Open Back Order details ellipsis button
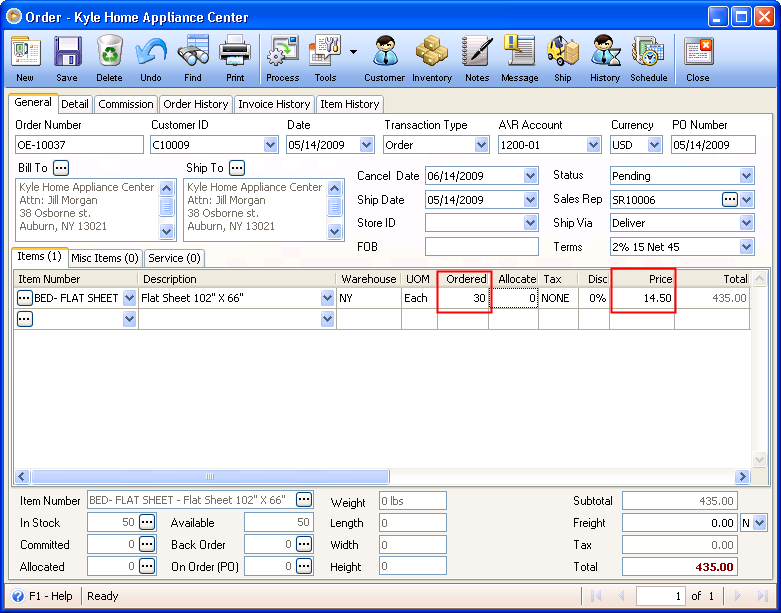The width and height of the screenshot is (781, 613). coord(304,544)
